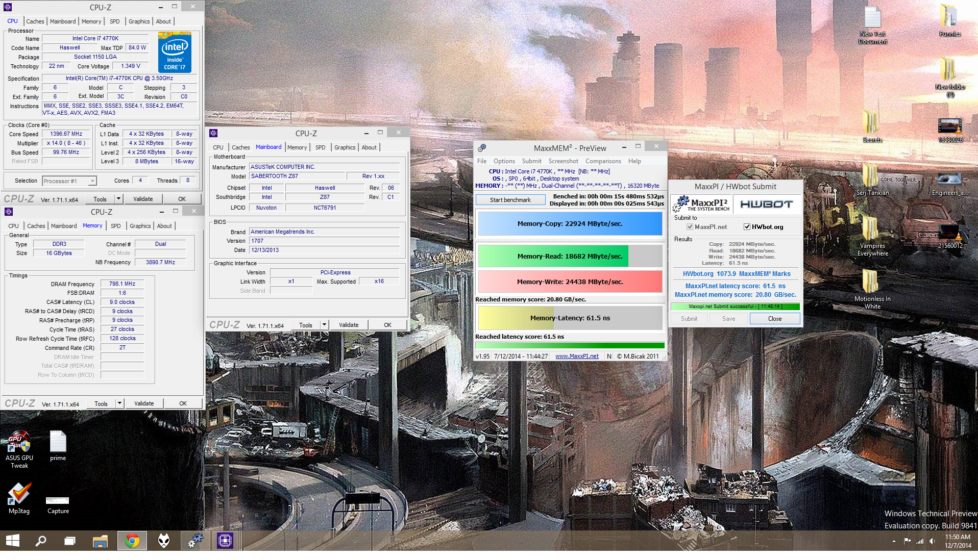Click the N button in MaxxMEM footer
The width and height of the screenshot is (978, 560).
click(x=609, y=357)
